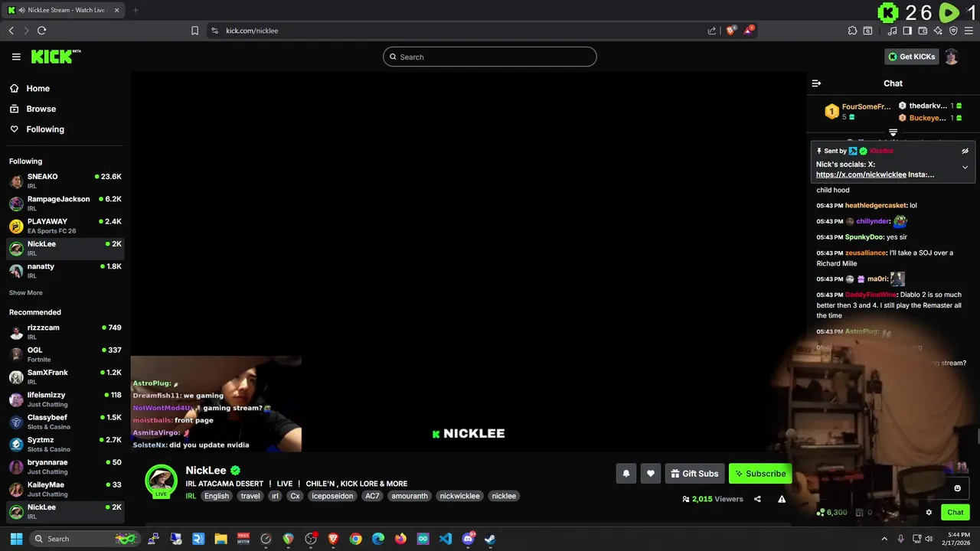Collapse the chat panel
The width and height of the screenshot is (980, 551).
click(816, 83)
